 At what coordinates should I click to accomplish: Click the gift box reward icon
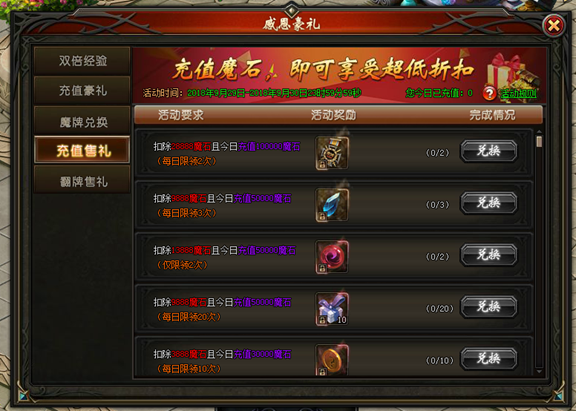(x=332, y=309)
